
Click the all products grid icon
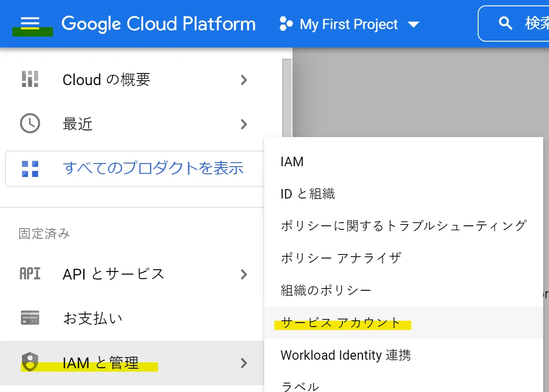[x=30, y=168]
